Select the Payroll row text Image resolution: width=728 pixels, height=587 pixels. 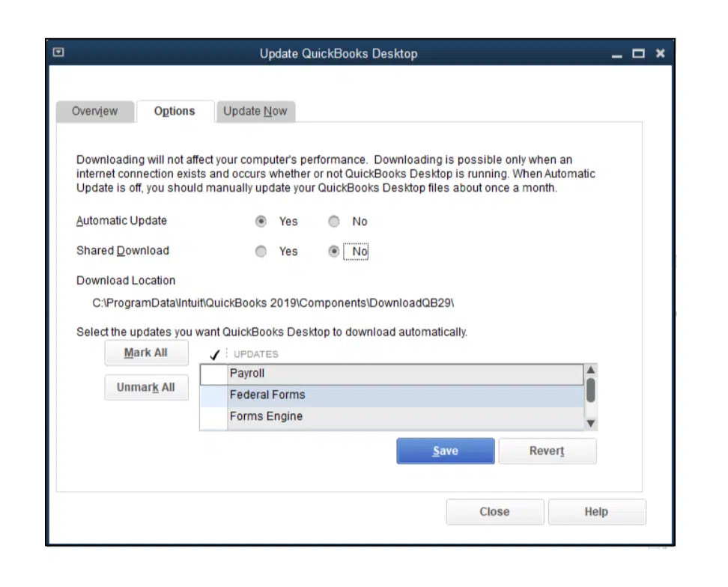pyautogui.click(x=247, y=374)
